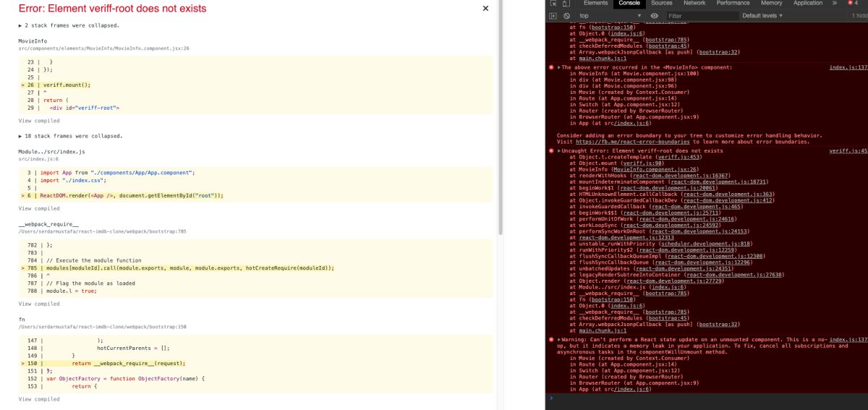This screenshot has width=868, height=410.
Task: Click error icon beside 'Uncaught Error' message
Action: tap(552, 150)
